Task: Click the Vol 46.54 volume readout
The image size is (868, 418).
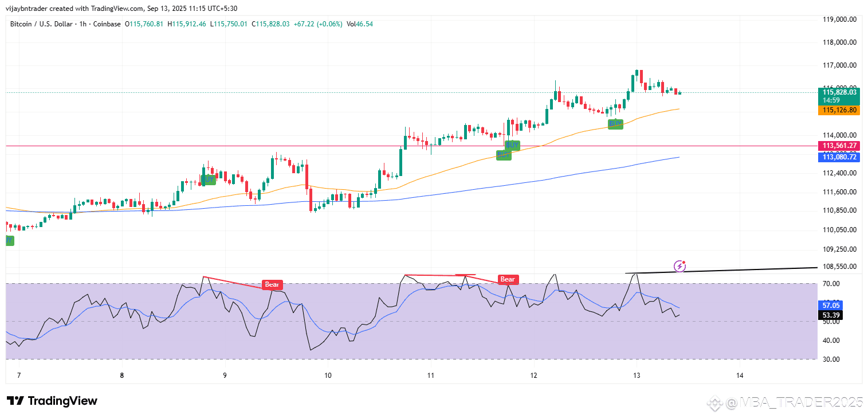Action: [360, 24]
